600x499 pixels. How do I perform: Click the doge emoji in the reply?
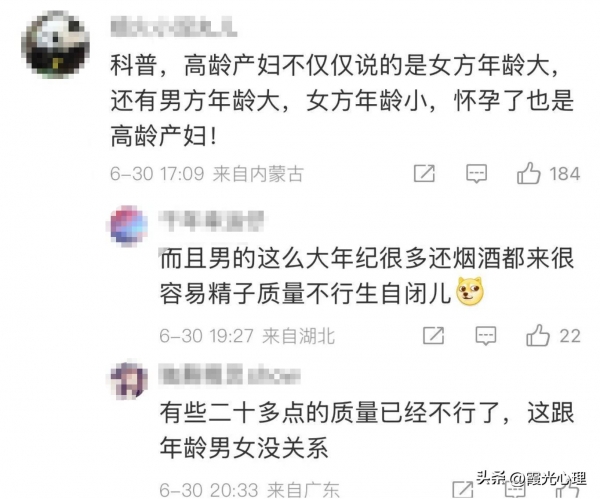[470, 292]
